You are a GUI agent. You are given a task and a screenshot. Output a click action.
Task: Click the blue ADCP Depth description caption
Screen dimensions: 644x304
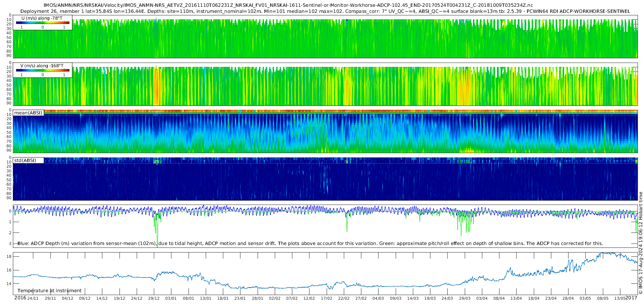310,244
